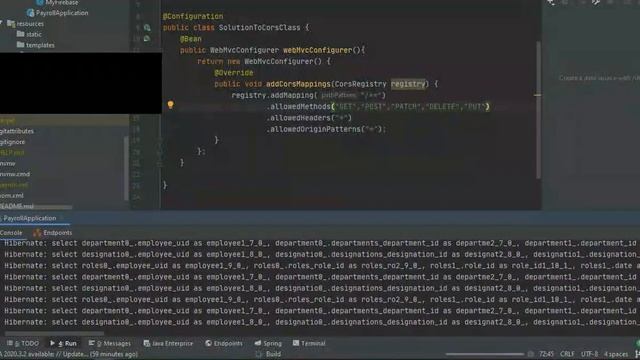Select the Console tab
The width and height of the screenshot is (640, 360).
tap(11, 233)
